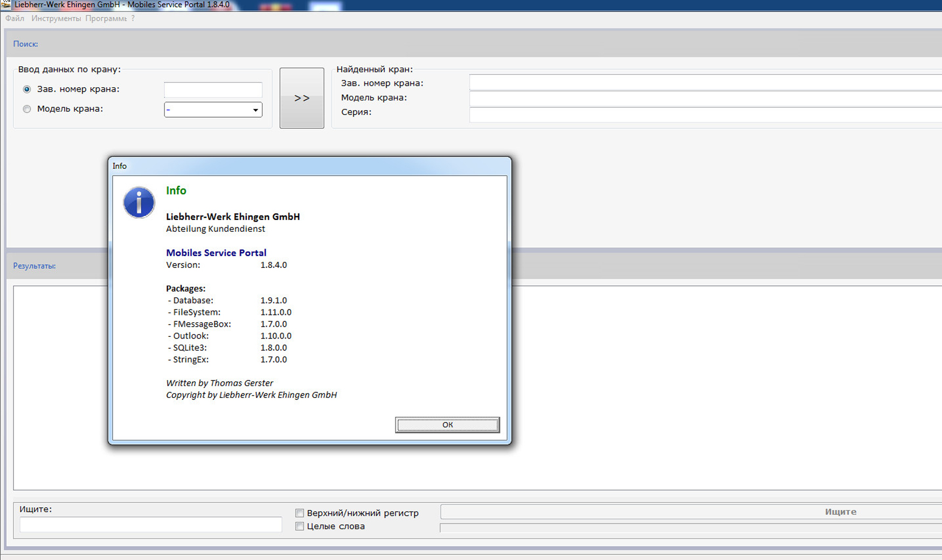Enable the Целые слова checkbox
Screen dimensions: 942x560
pyautogui.click(x=300, y=527)
